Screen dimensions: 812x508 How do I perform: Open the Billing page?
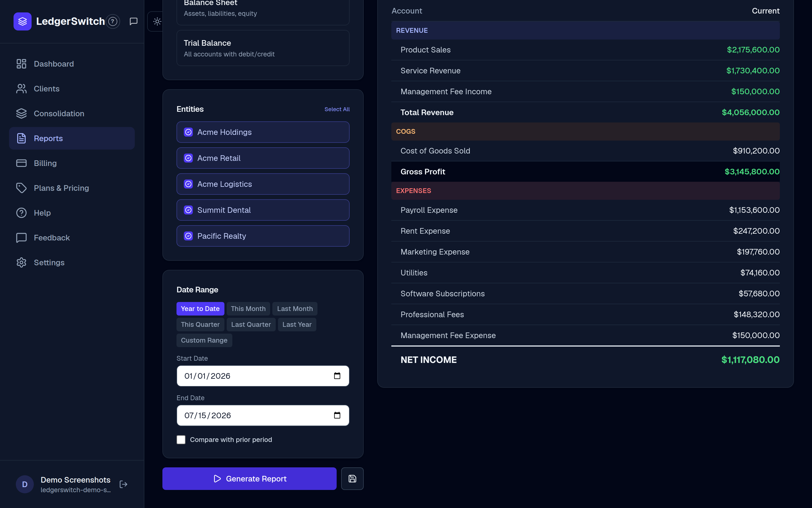72,163
